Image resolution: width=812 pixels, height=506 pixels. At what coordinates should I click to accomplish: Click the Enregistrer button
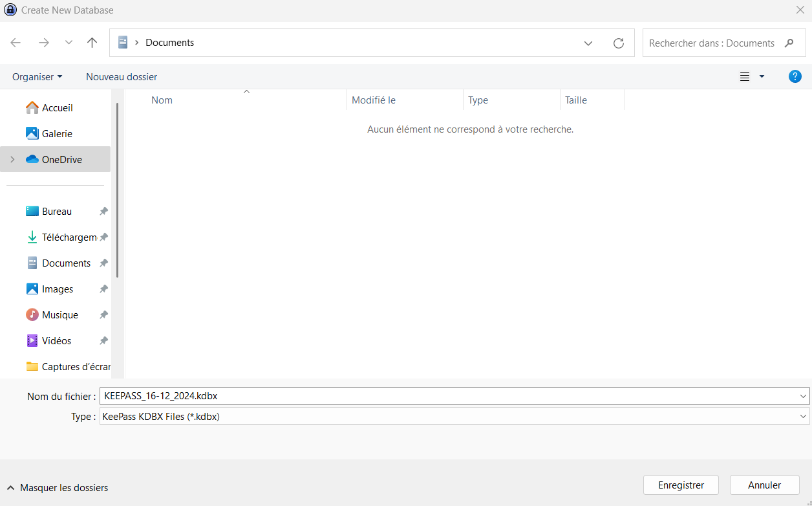pyautogui.click(x=681, y=485)
